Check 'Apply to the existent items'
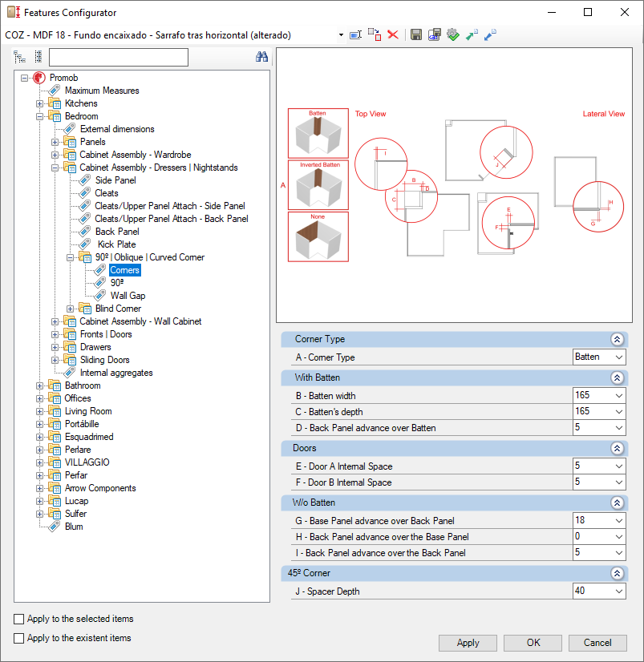Screen dimensions: 644x662 pos(19,638)
